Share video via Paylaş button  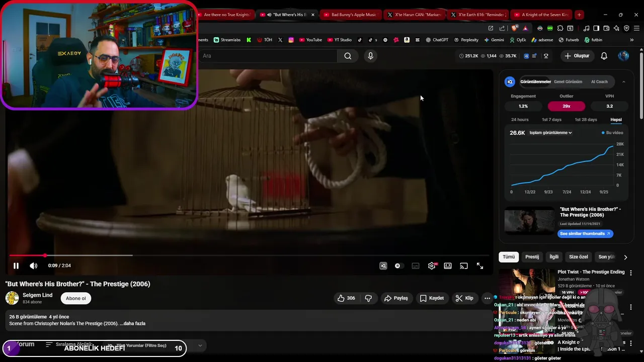coord(396,298)
